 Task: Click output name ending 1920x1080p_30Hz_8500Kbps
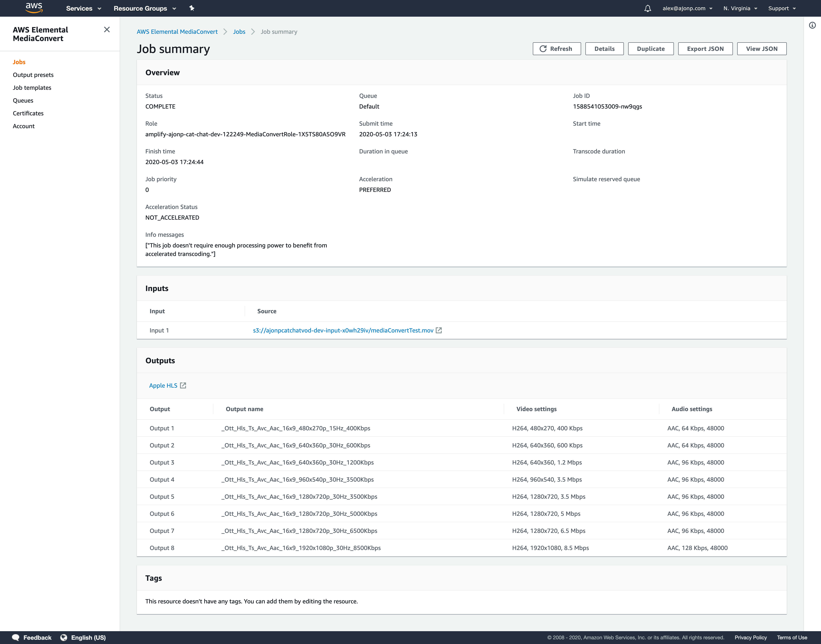[301, 548]
